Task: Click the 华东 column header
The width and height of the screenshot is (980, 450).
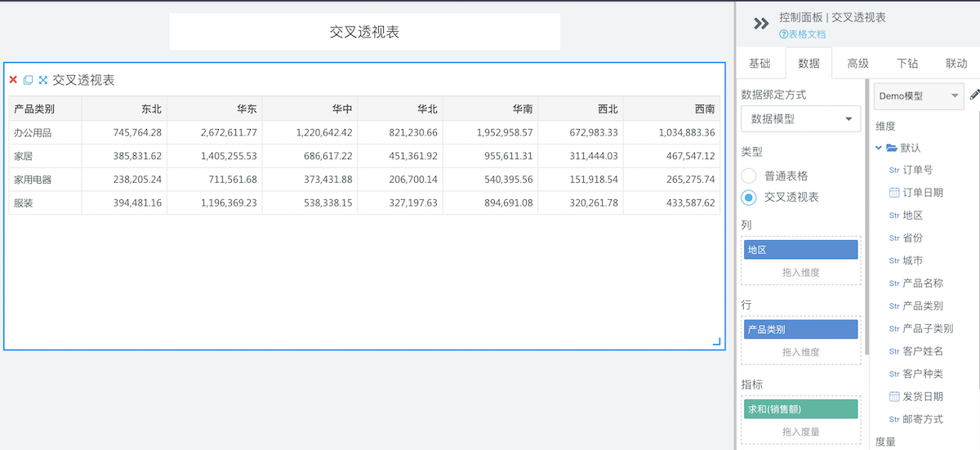Action: 214,109
